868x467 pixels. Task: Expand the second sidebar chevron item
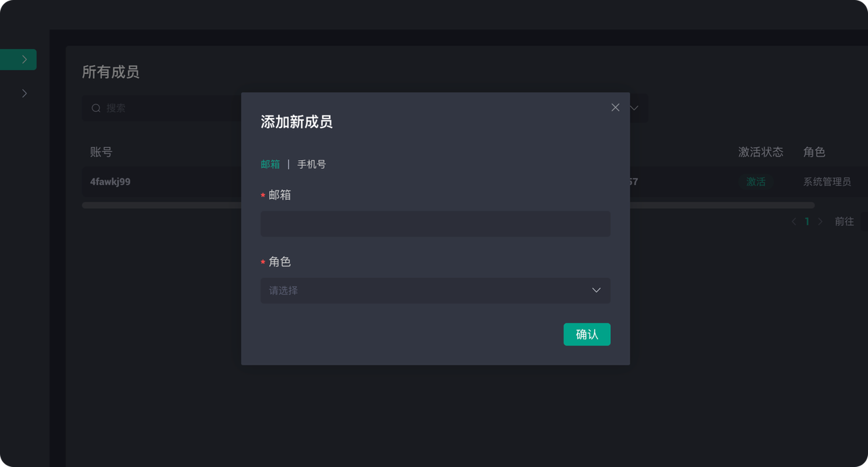click(x=24, y=94)
